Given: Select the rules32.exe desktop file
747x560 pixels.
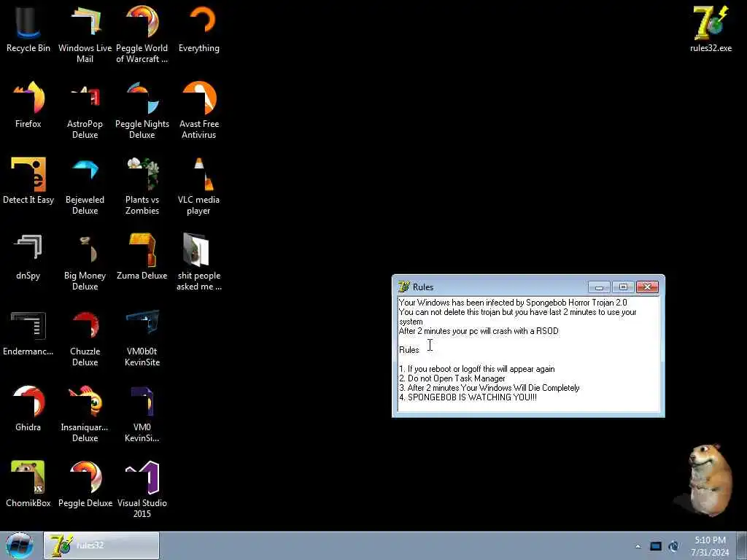Looking at the screenshot, I should tap(711, 28).
